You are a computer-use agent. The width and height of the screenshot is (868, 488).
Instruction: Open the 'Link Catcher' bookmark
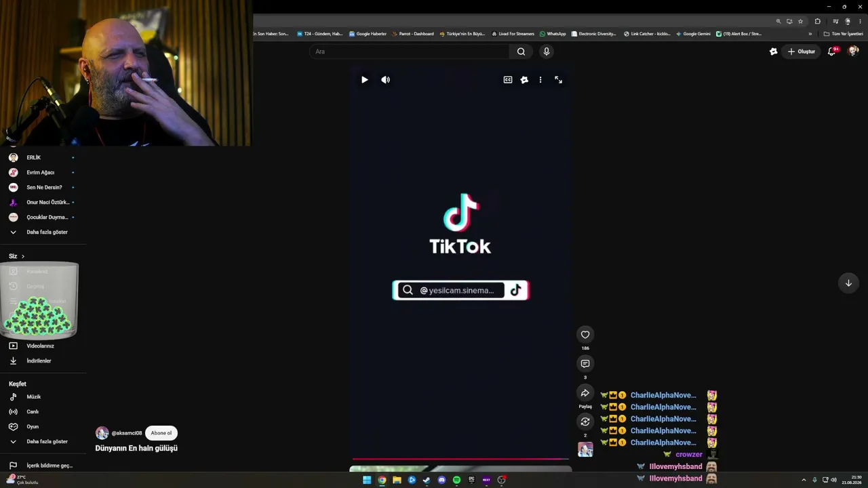[648, 34]
